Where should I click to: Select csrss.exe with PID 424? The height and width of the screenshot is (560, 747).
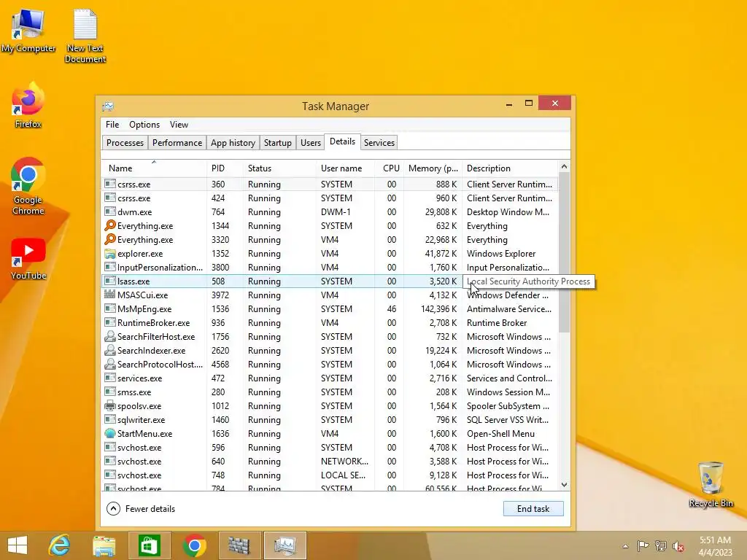(330, 198)
